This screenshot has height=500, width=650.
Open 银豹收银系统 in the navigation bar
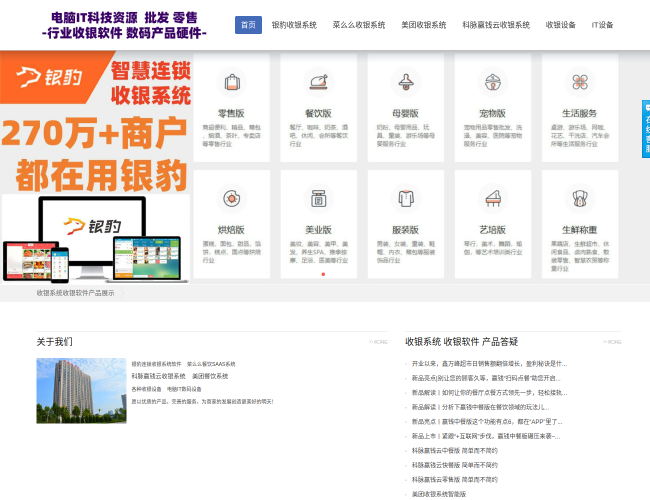294,25
